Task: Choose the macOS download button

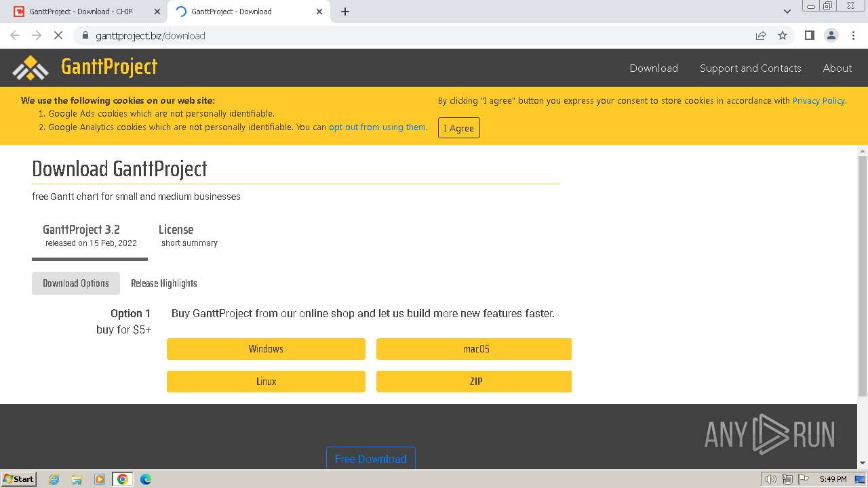Action: click(474, 349)
